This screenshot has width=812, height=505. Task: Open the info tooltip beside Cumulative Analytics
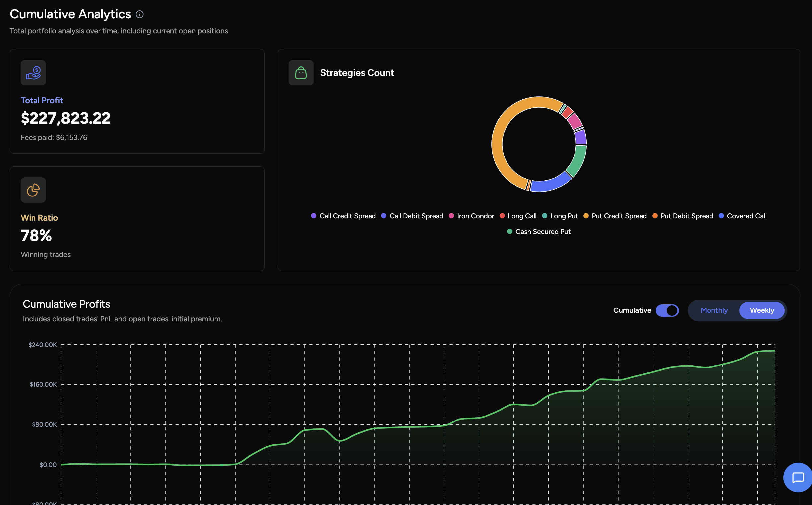pyautogui.click(x=139, y=14)
